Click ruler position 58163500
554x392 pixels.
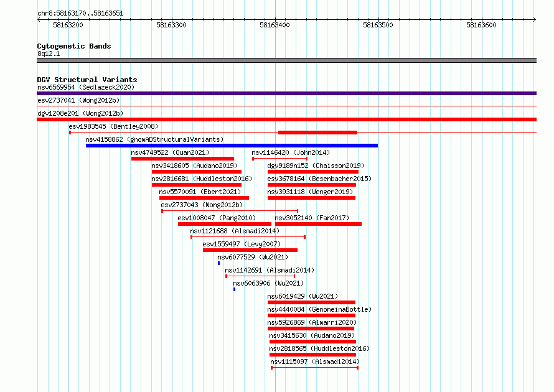[x=378, y=25]
